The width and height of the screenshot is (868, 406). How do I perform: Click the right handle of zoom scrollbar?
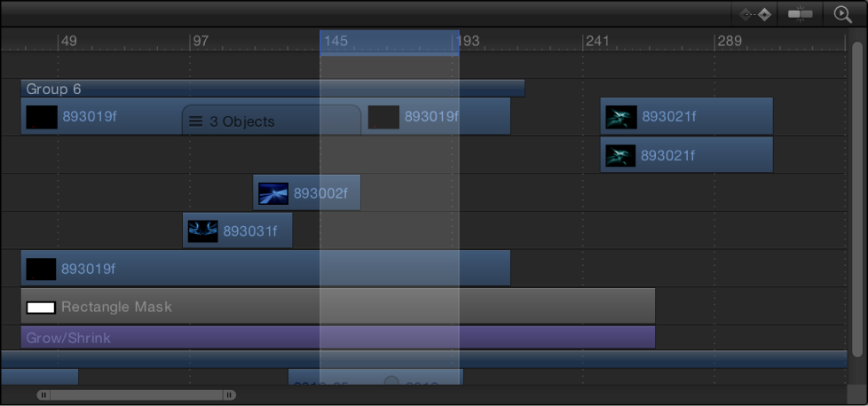coord(229,395)
